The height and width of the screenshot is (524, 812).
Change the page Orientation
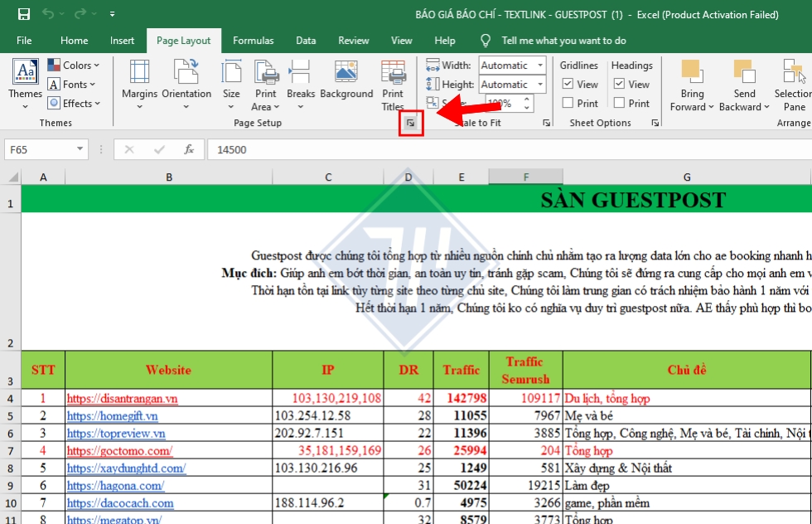point(186,83)
